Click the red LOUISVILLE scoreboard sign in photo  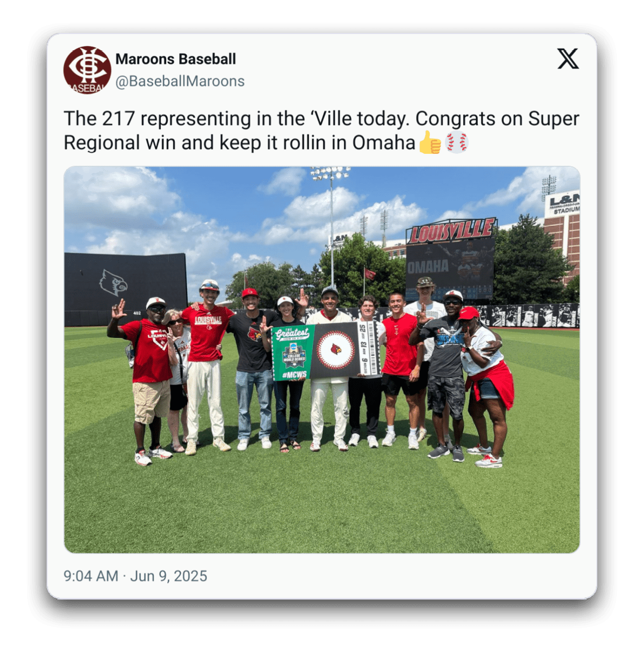[x=451, y=231]
